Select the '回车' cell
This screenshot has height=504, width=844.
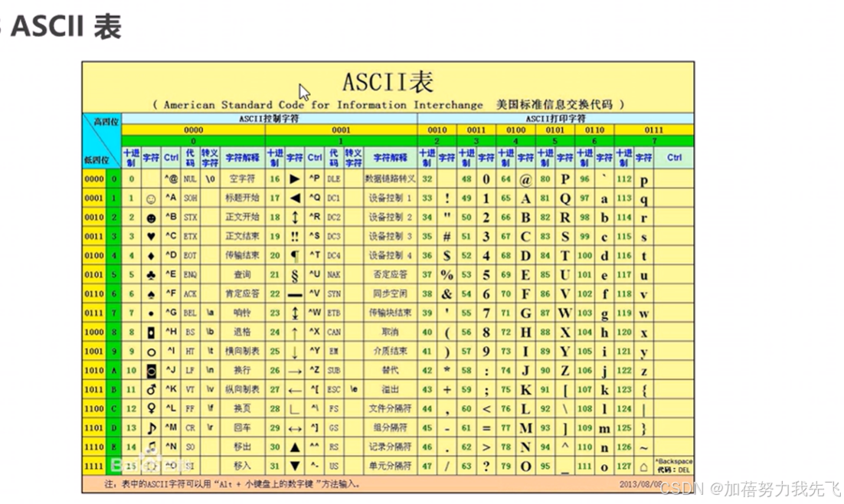click(242, 427)
